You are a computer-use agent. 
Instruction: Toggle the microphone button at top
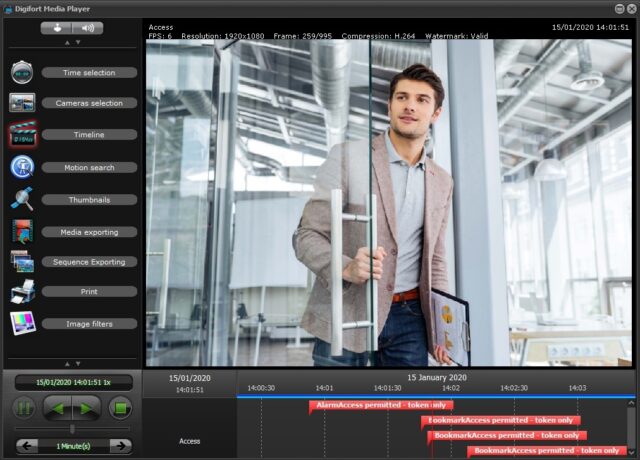[56, 28]
